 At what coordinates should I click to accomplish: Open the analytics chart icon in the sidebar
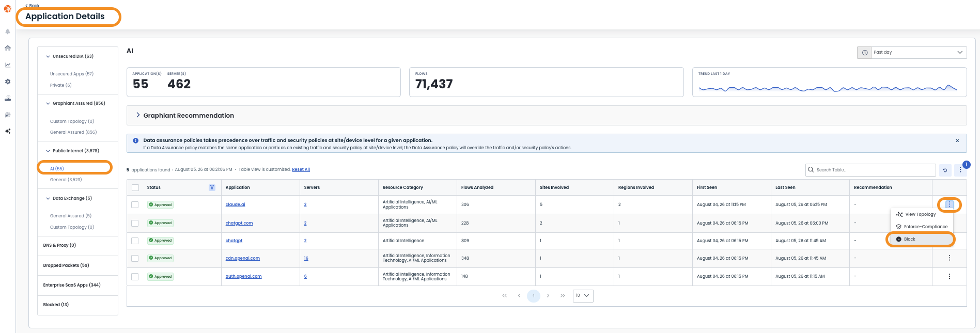8,65
